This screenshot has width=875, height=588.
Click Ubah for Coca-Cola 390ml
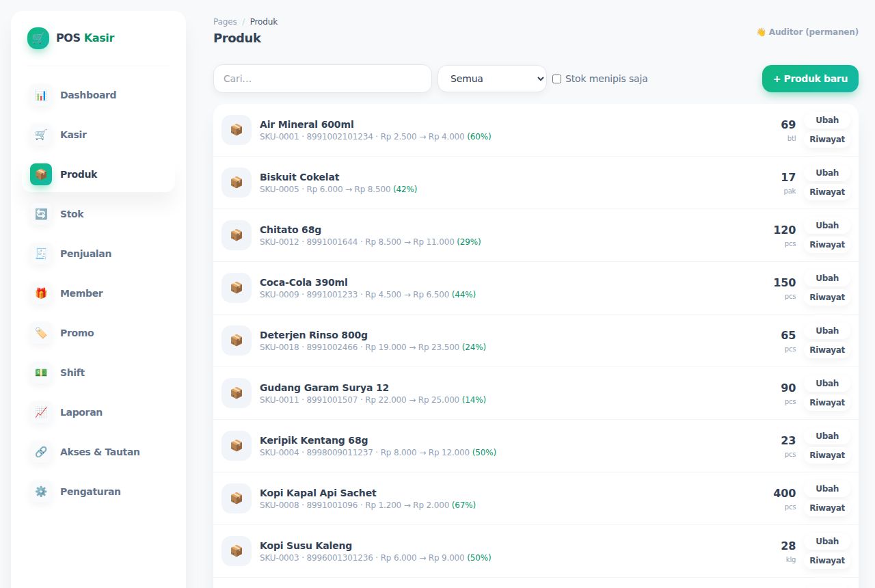coord(827,278)
